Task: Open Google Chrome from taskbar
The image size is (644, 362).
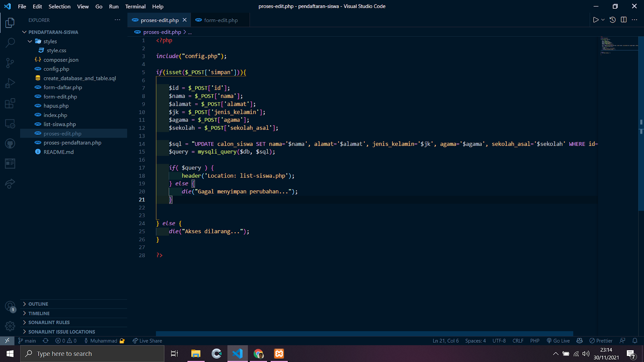Action: 258,354
